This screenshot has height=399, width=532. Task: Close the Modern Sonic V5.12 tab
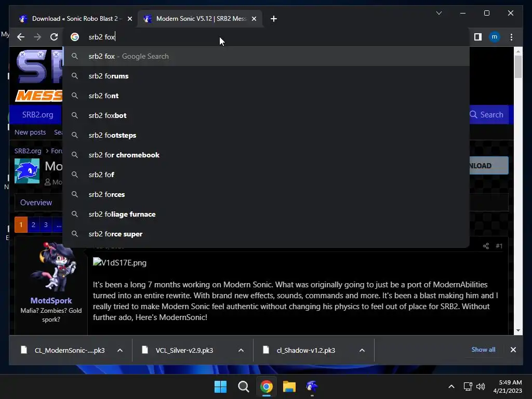click(x=254, y=19)
